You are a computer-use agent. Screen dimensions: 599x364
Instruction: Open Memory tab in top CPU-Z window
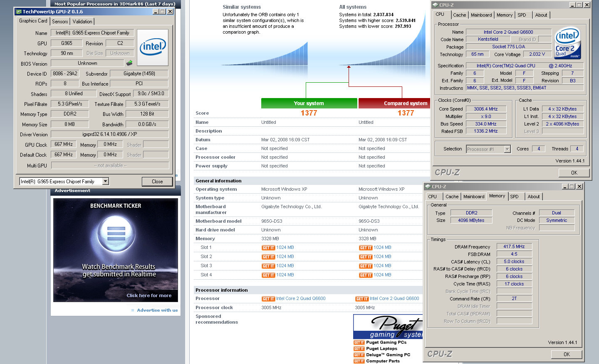505,15
